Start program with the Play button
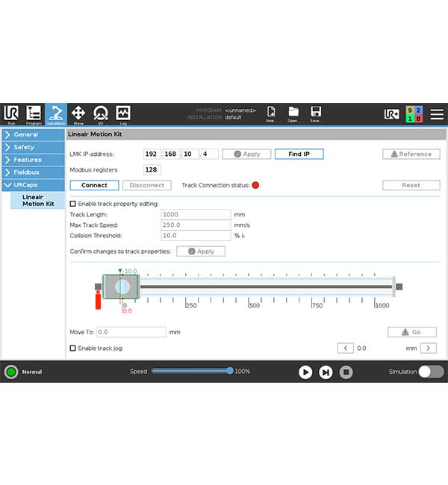Viewport: 448px width, 485px height. [305, 372]
